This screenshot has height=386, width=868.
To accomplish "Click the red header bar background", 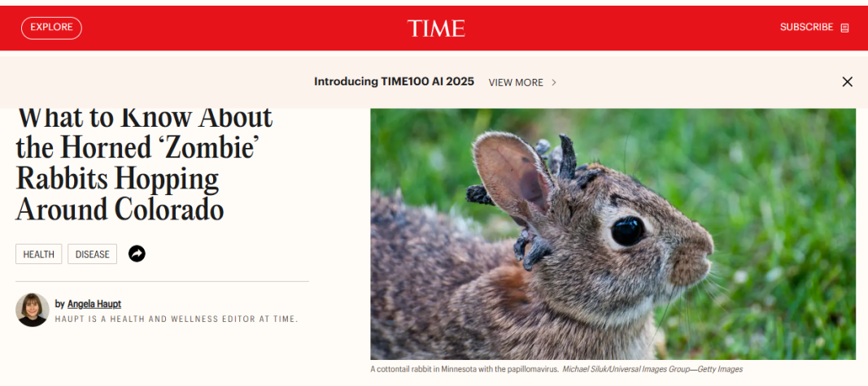I will point(609,28).
